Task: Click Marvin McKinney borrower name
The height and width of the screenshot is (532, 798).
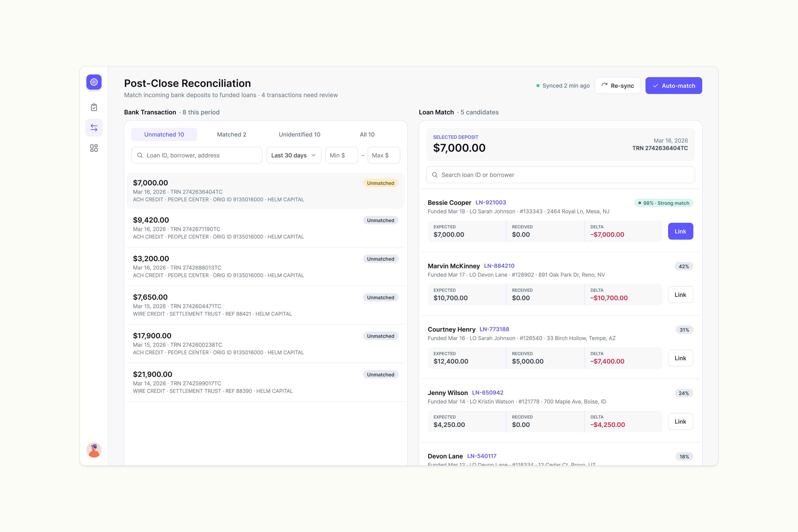Action: click(454, 266)
